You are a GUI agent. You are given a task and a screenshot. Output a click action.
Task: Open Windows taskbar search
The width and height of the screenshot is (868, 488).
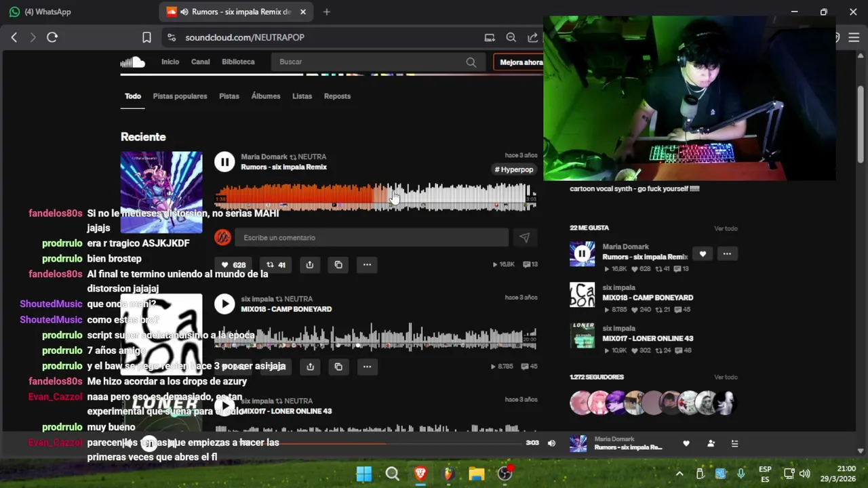click(392, 474)
